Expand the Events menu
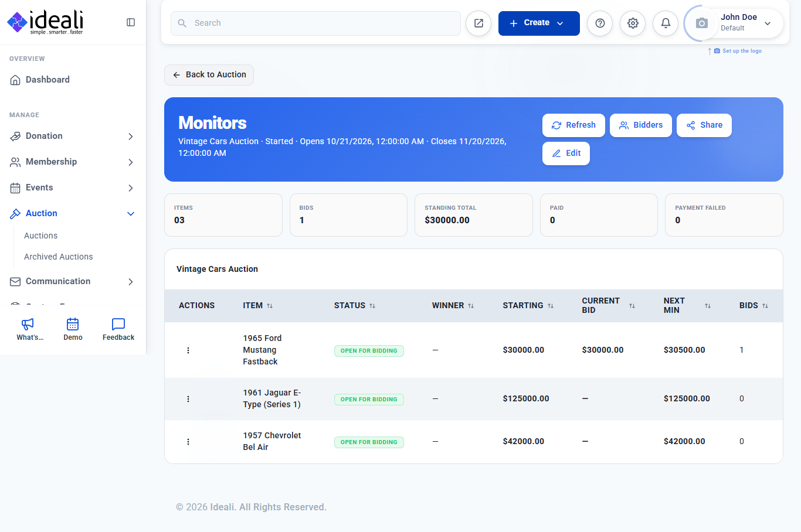801x532 pixels. click(73, 187)
